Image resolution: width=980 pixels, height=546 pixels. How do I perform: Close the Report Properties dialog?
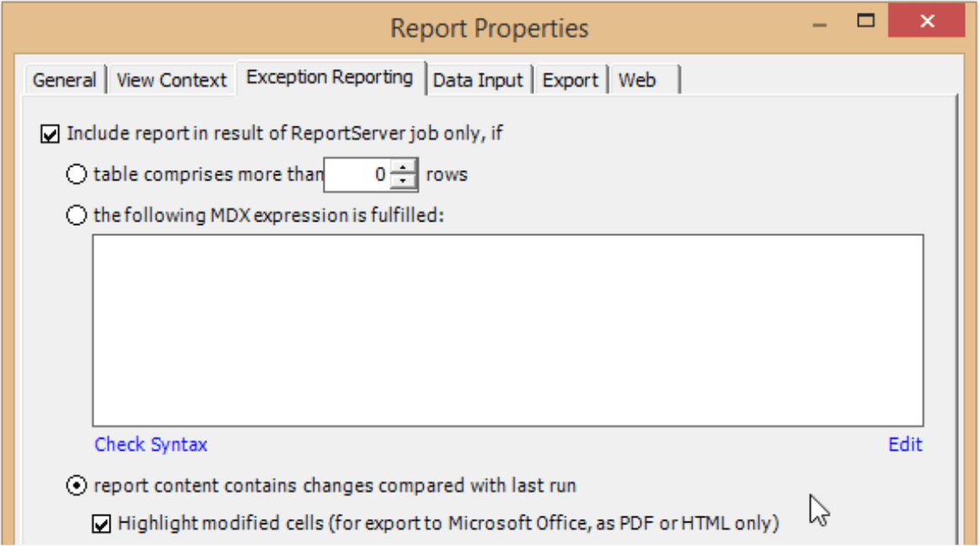[927, 21]
